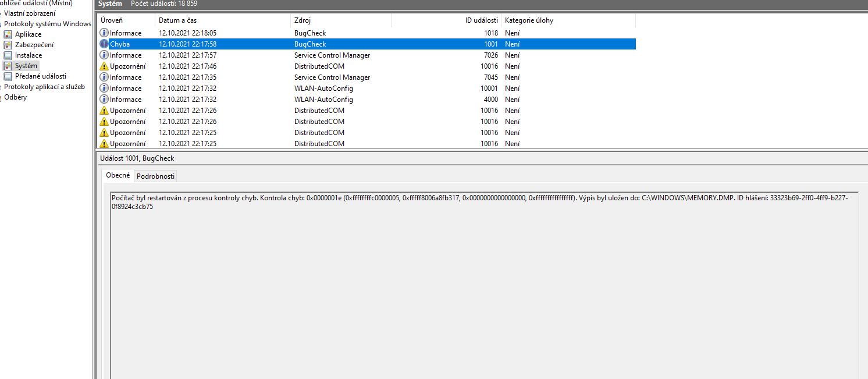The width and height of the screenshot is (868, 379).
Task: Click BugCheck source in 22:18:05 row
Action: [310, 33]
